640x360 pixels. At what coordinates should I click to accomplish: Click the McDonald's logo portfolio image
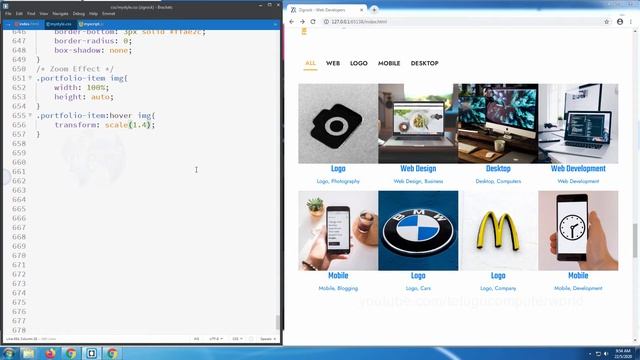498,231
